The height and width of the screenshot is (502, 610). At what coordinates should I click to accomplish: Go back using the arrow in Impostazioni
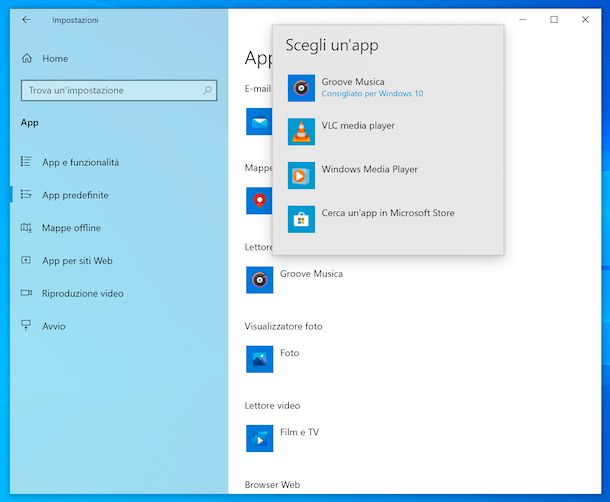coord(26,19)
